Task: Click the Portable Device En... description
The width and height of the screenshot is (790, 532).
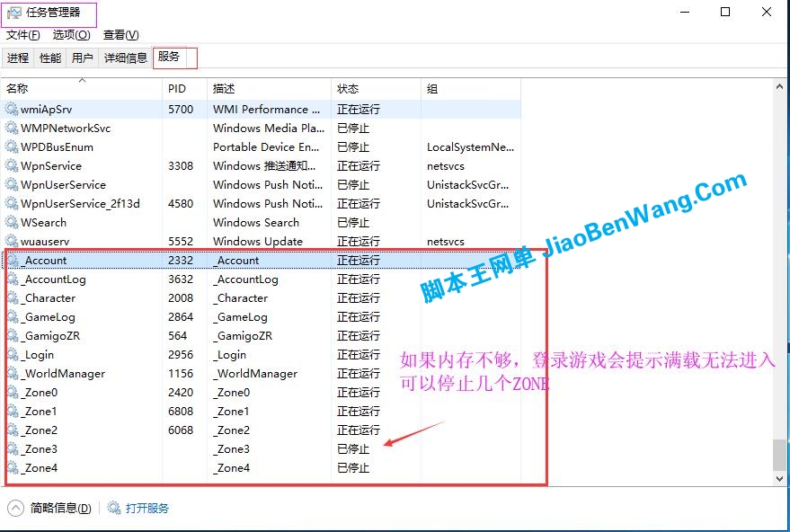Action: coord(266,146)
